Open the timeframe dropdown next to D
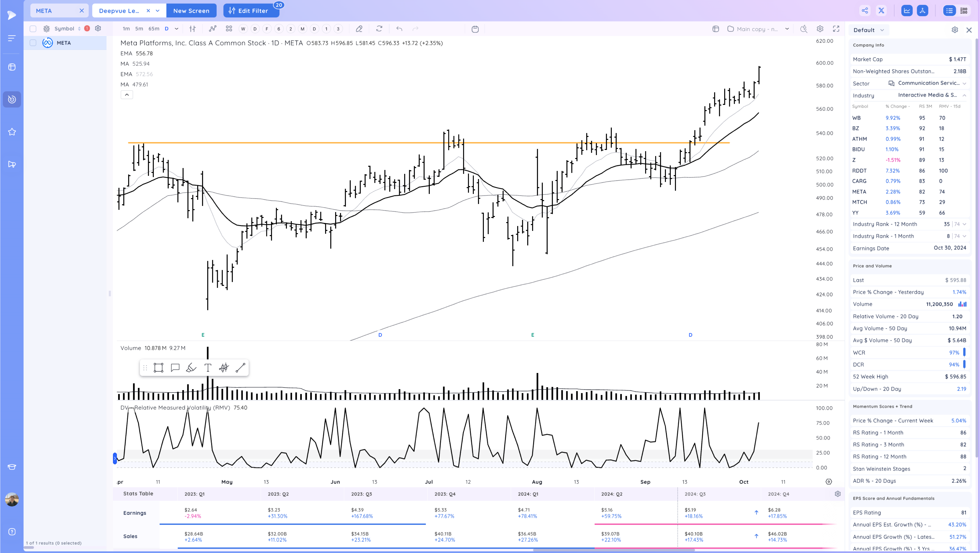 (176, 28)
